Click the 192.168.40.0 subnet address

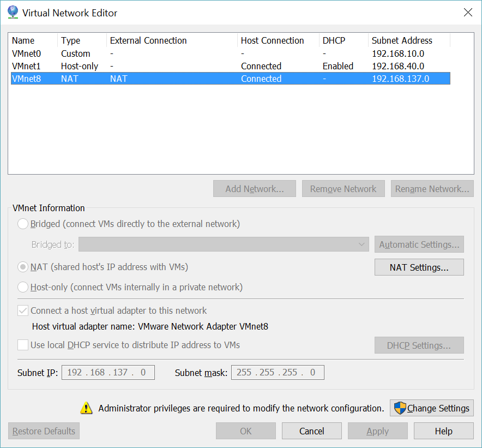click(x=398, y=66)
